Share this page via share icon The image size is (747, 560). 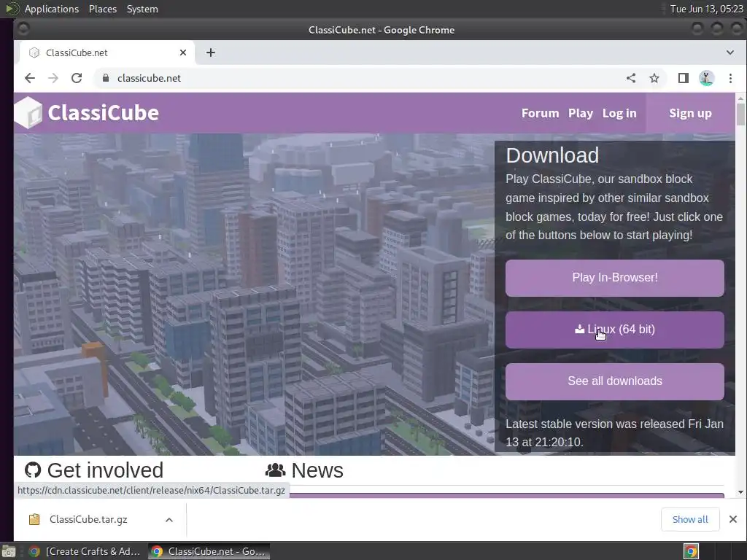tap(631, 78)
